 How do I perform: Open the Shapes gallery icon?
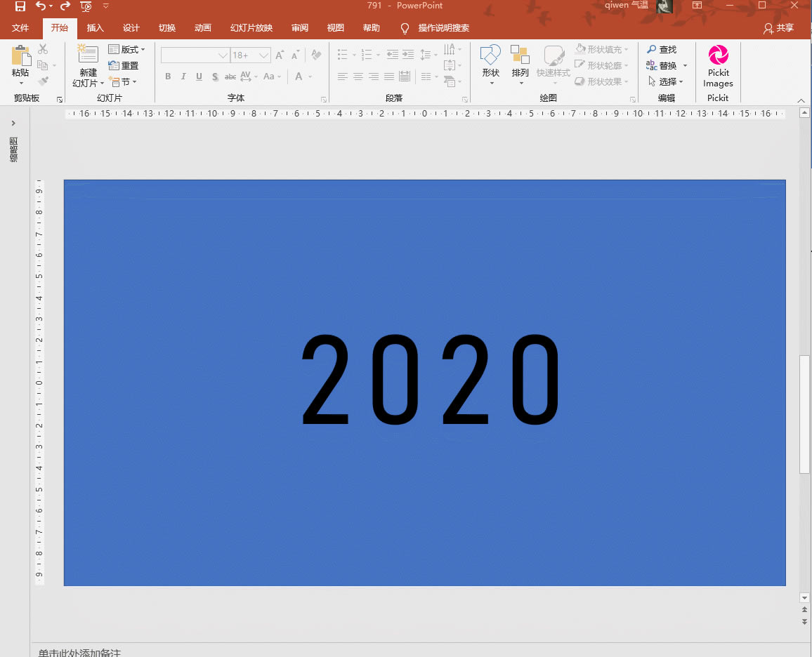point(490,55)
